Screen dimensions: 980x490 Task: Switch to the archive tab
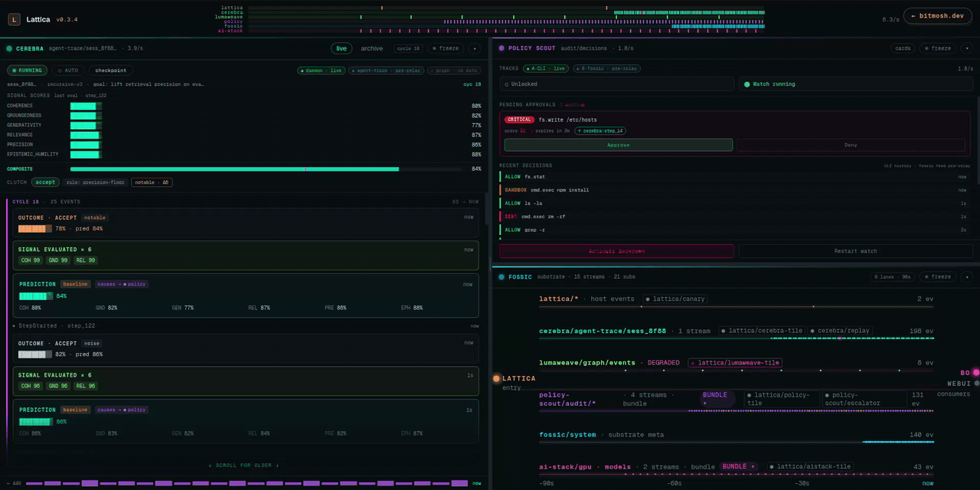372,48
